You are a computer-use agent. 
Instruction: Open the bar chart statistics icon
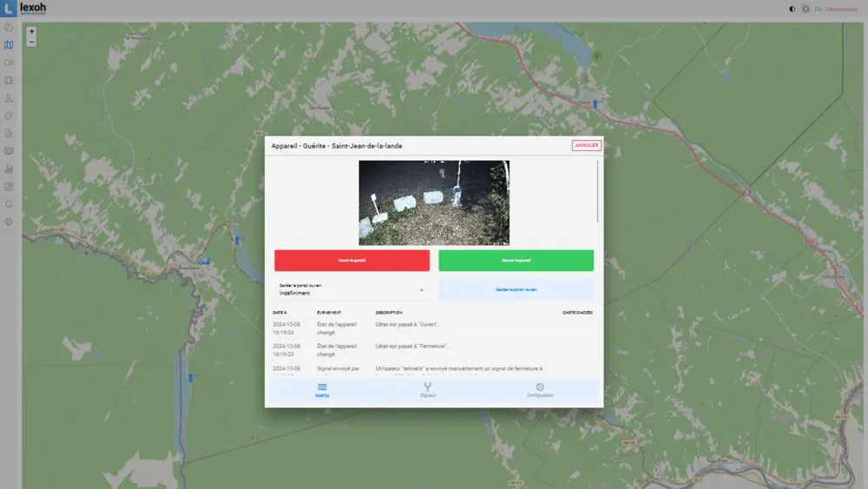point(9,169)
